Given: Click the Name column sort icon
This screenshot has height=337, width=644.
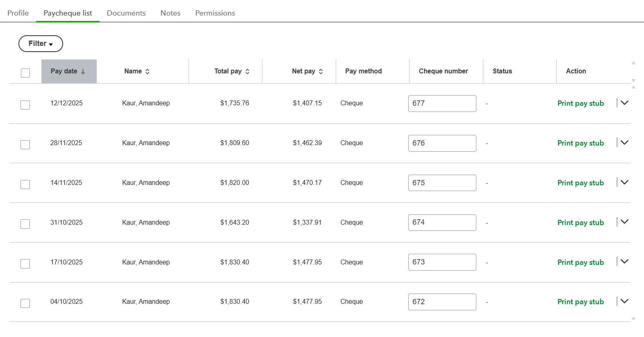Looking at the screenshot, I should pyautogui.click(x=147, y=71).
